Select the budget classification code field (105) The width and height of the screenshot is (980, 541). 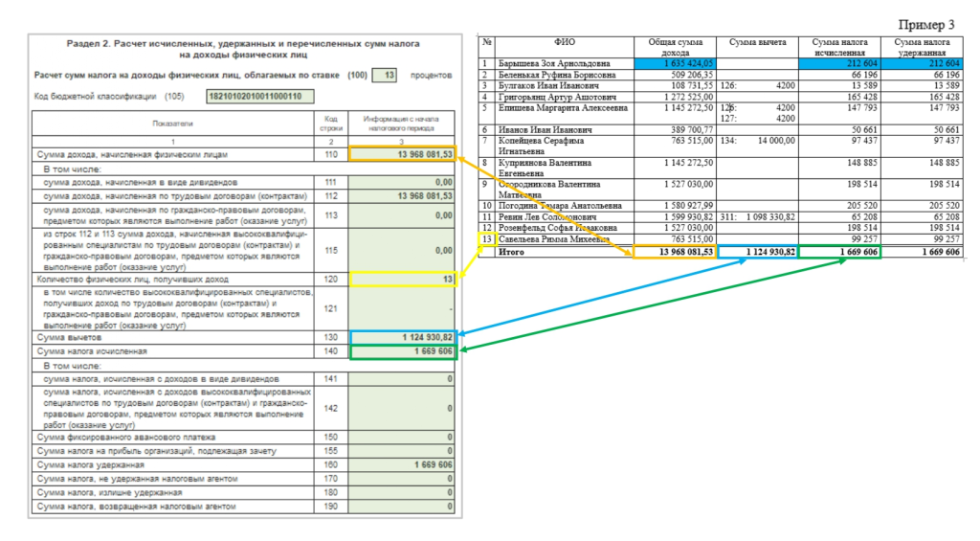259,96
